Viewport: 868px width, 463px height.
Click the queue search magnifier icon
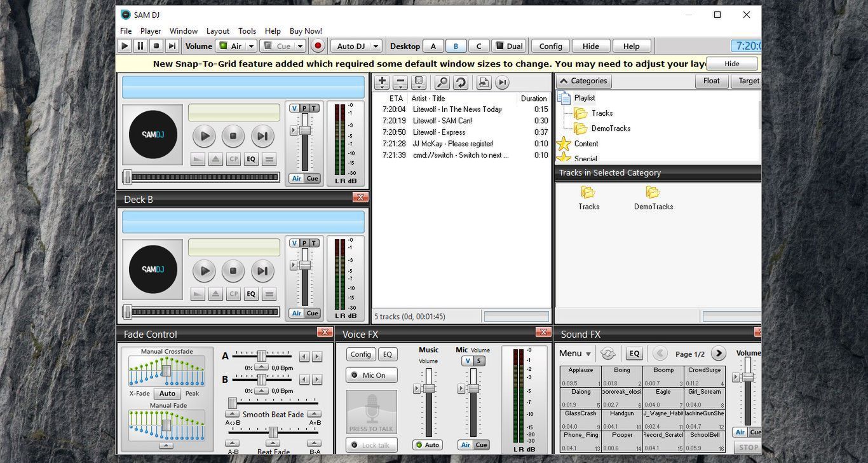tap(442, 82)
